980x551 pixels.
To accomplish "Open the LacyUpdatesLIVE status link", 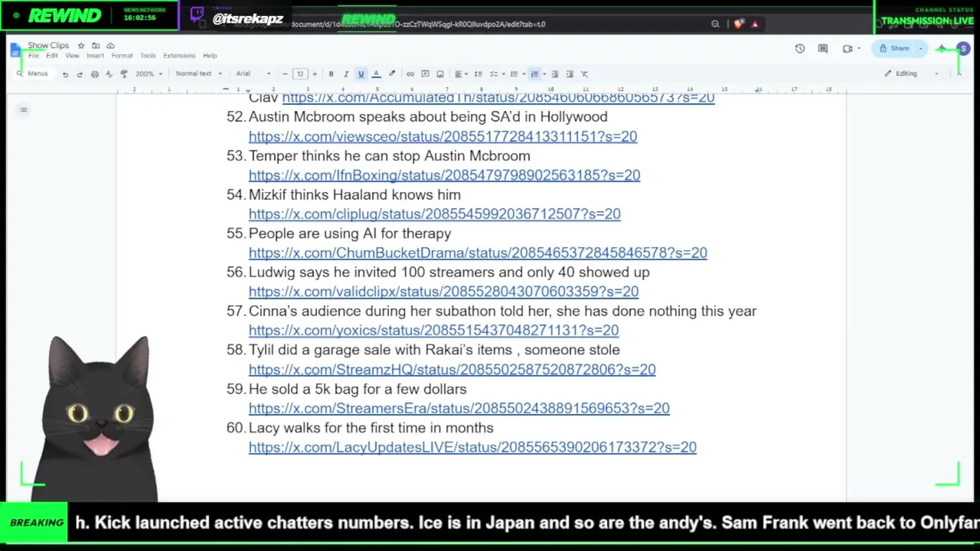I will (472, 447).
